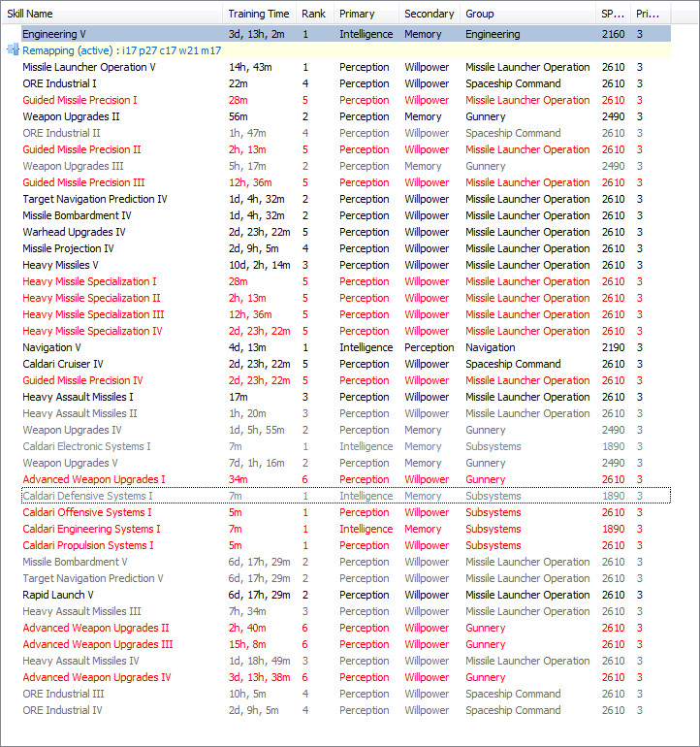Click the Navigation group cell
The width and height of the screenshot is (700, 747).
click(x=491, y=347)
